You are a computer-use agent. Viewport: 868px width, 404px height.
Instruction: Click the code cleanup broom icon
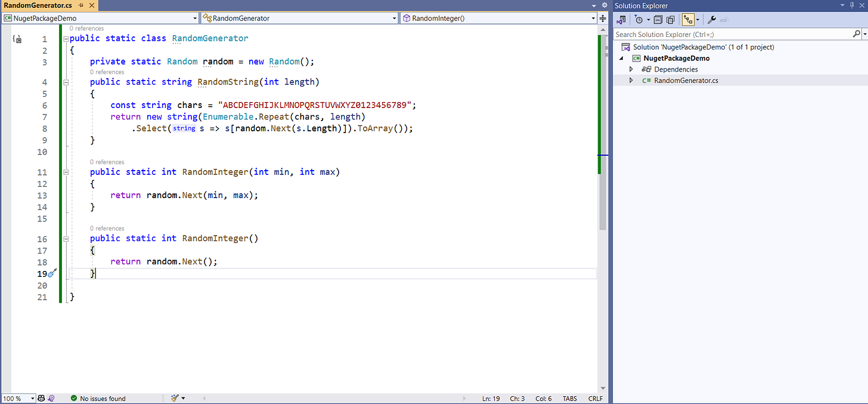click(x=175, y=398)
